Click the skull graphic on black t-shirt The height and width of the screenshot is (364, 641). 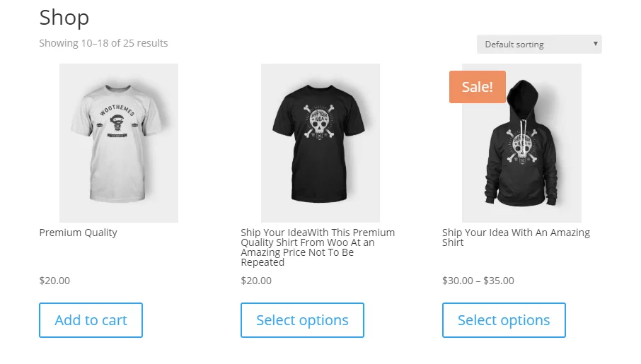coord(319,122)
